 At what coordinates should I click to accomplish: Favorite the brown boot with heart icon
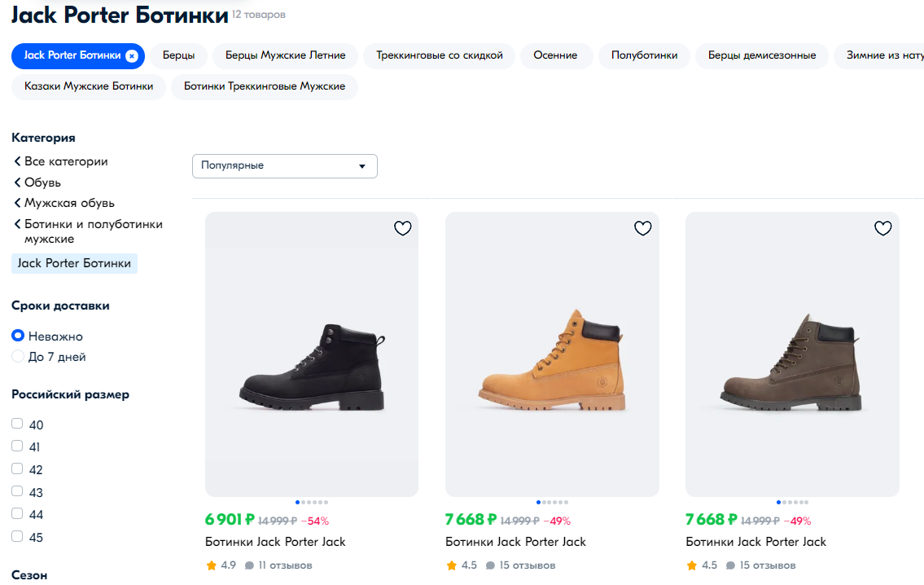tap(882, 229)
